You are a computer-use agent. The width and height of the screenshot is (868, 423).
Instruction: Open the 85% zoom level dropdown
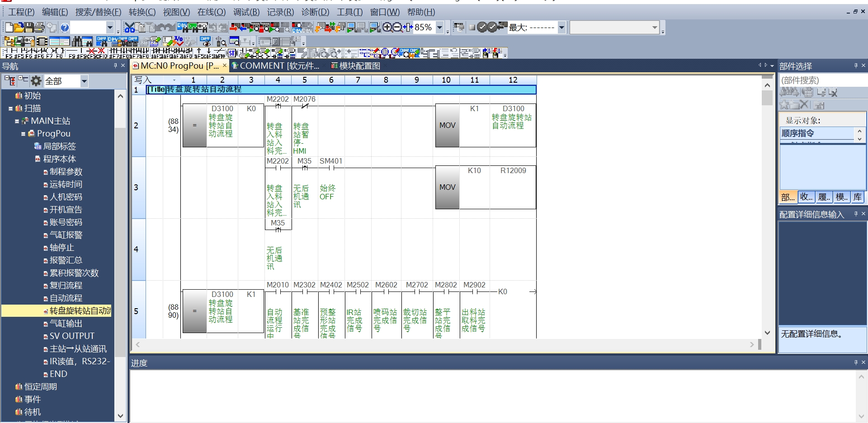tap(439, 28)
